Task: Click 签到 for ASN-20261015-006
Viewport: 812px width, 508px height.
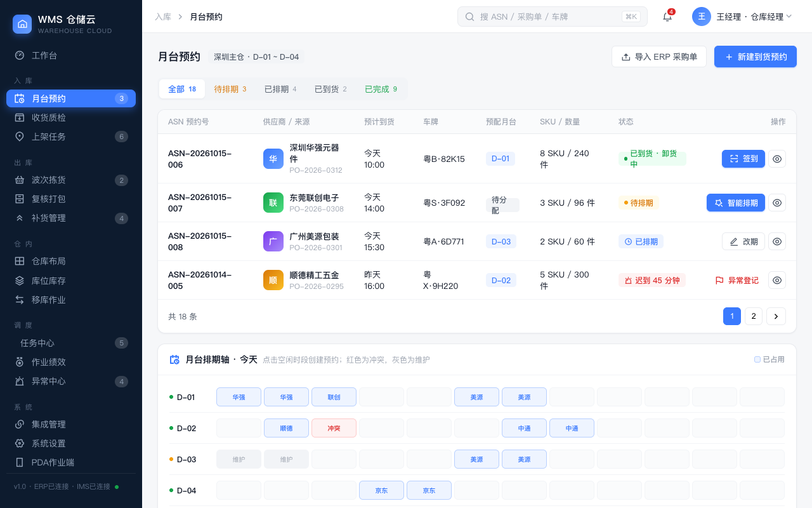Action: coord(743,159)
